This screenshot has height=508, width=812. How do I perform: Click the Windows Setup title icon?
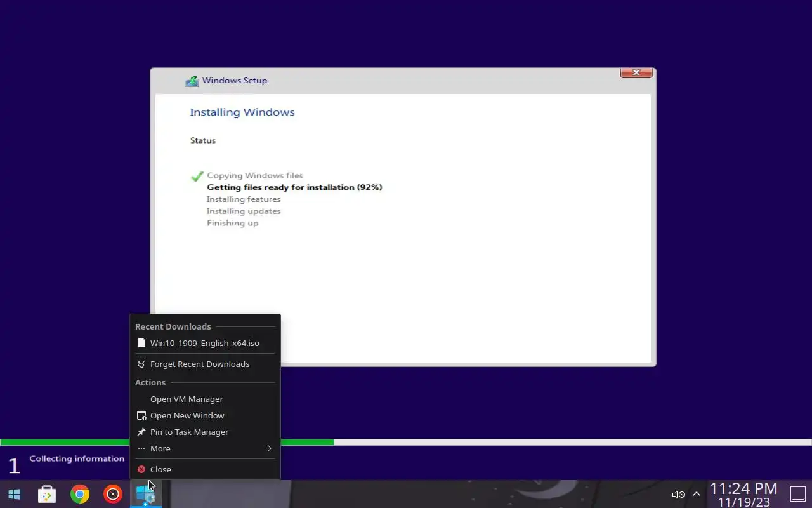[192, 81]
